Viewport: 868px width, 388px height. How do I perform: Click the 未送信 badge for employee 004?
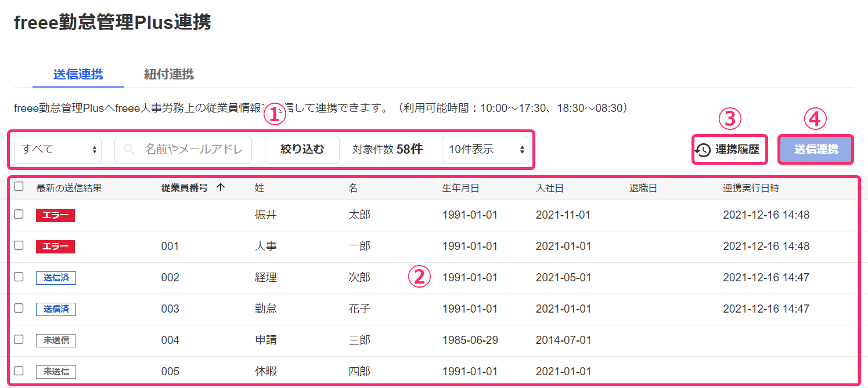(56, 340)
